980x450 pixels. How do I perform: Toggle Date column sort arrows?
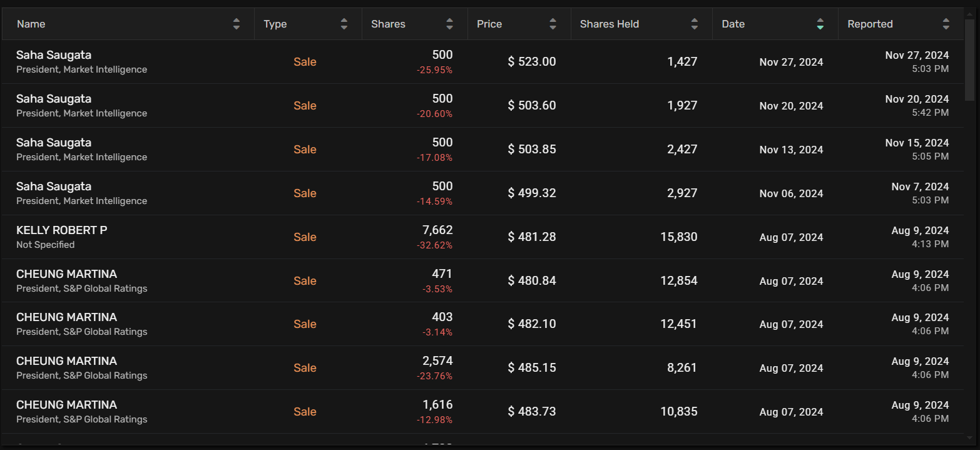[820, 24]
